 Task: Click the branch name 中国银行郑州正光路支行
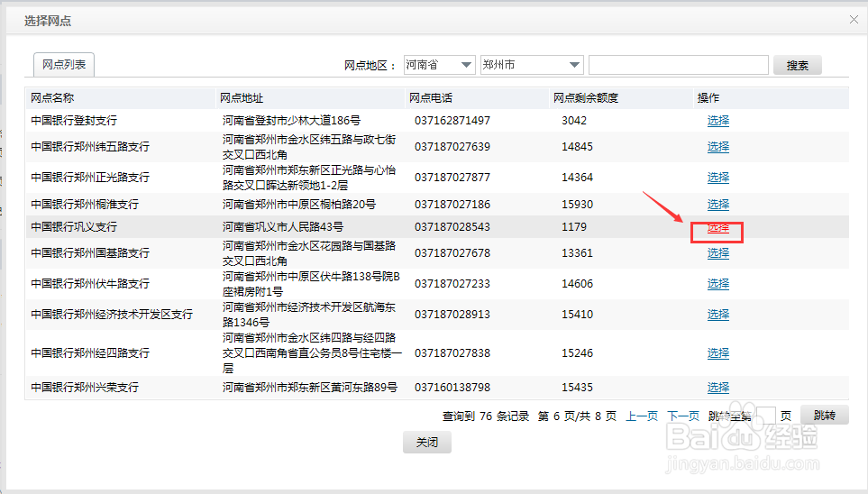click(90, 178)
